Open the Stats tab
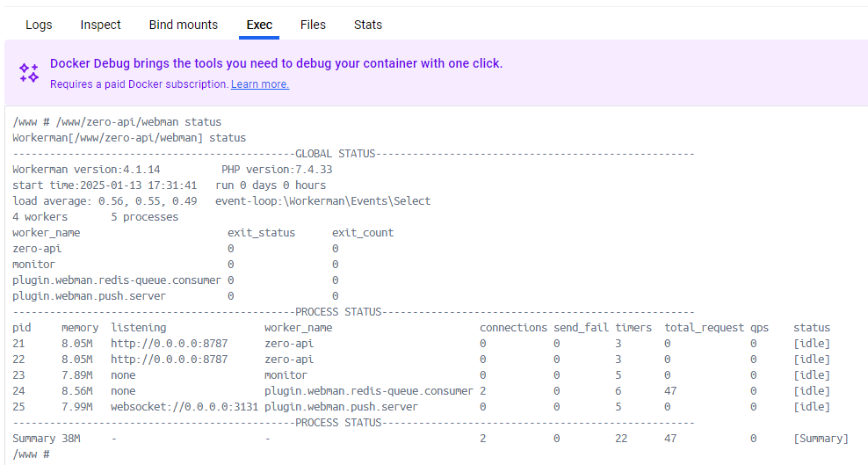Screen dimensions: 868x465 (368, 25)
